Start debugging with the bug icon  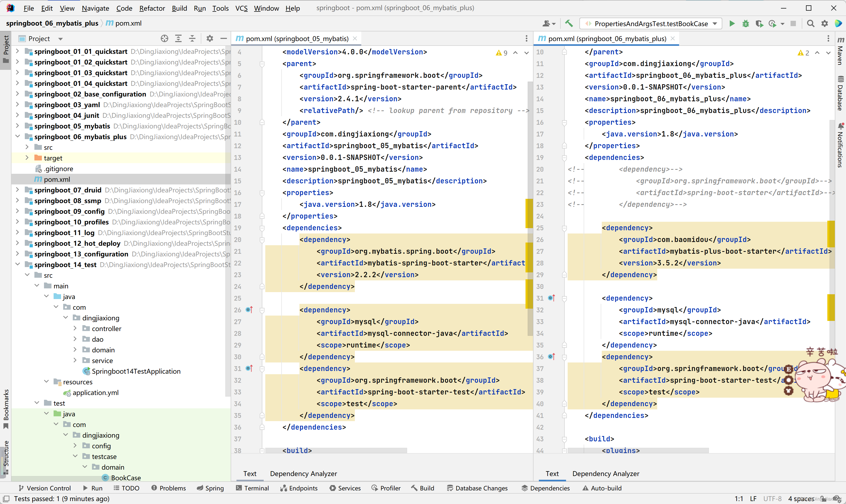pos(745,23)
